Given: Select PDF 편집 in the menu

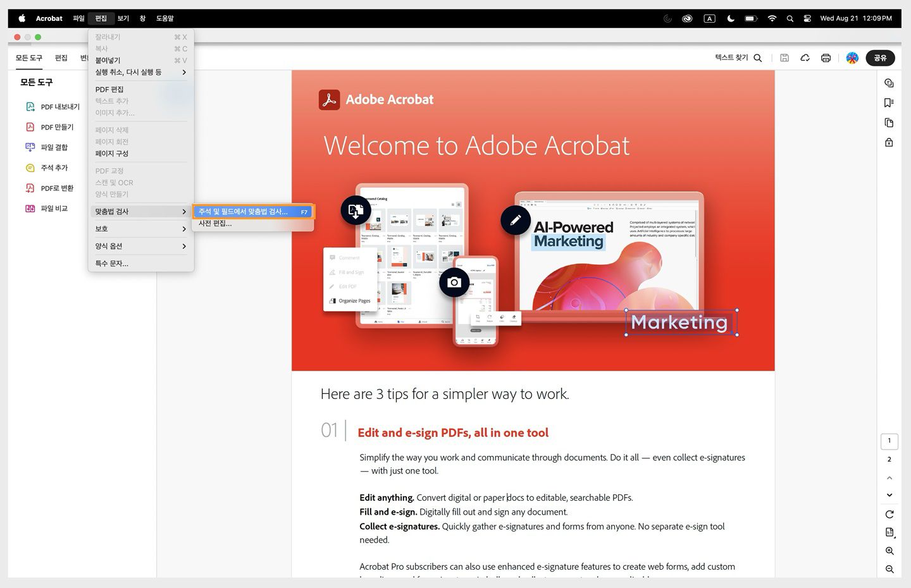Looking at the screenshot, I should pos(141,89).
